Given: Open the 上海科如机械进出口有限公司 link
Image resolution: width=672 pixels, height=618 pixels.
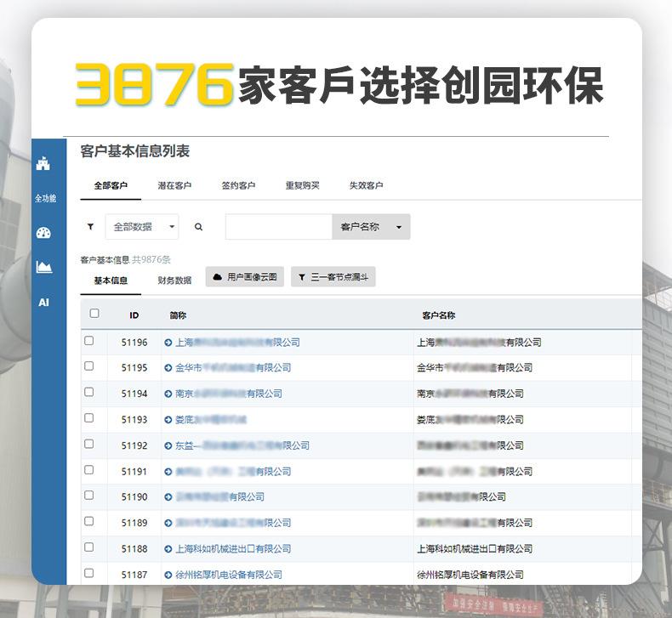Looking at the screenshot, I should pos(233,548).
